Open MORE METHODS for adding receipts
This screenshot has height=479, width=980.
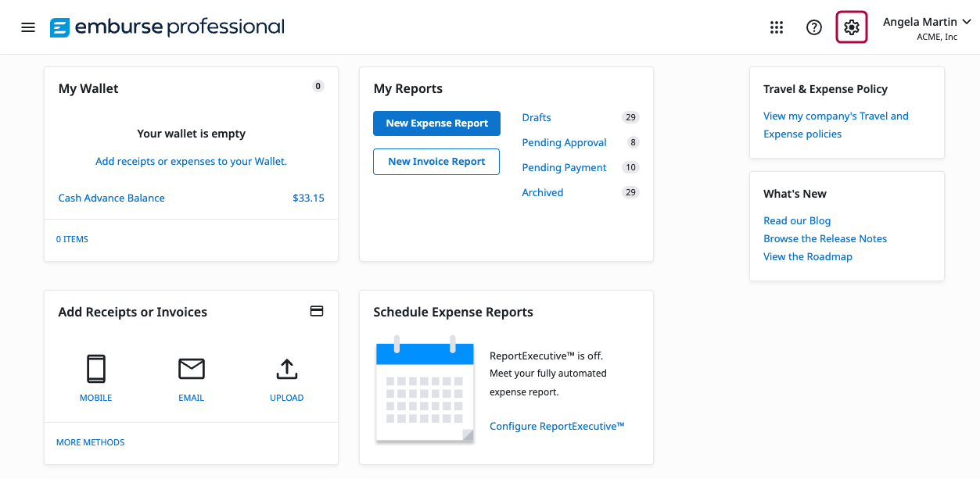[x=91, y=442]
